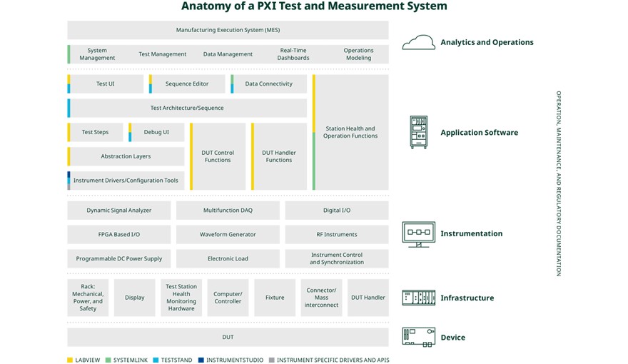The height and width of the screenshot is (364, 628).
Task: Click the Anatomy of a PXI Test title
Action: click(x=315, y=6)
